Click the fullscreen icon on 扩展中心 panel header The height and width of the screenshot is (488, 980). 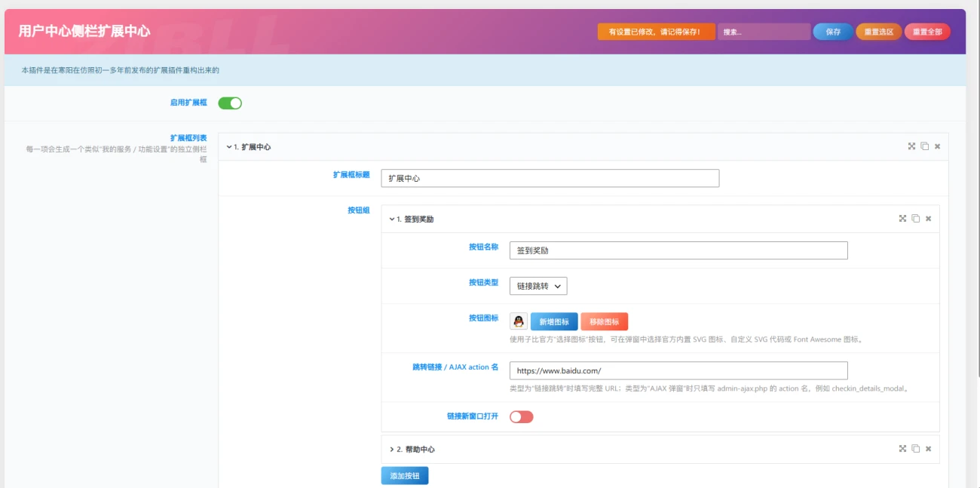click(911, 146)
